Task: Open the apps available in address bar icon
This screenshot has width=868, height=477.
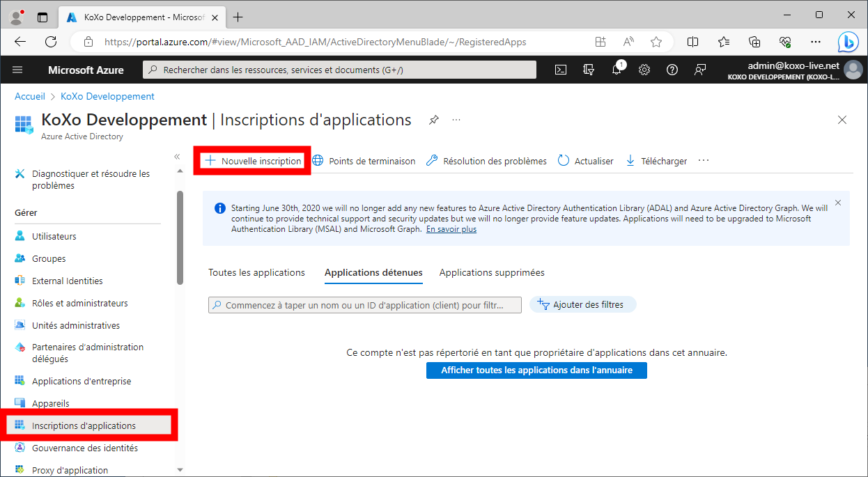Action: (600, 42)
